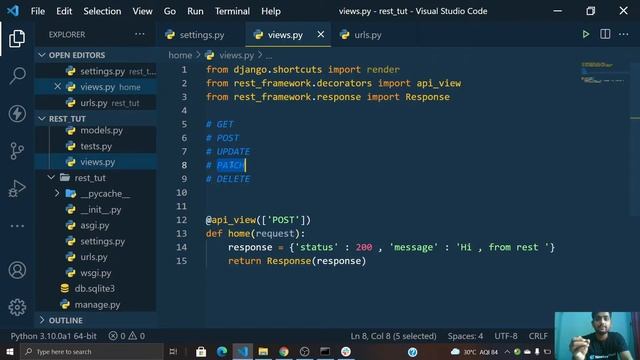Image resolution: width=640 pixels, height=360 pixels.
Task: Show hidden system tray icons
Action: 507,351
